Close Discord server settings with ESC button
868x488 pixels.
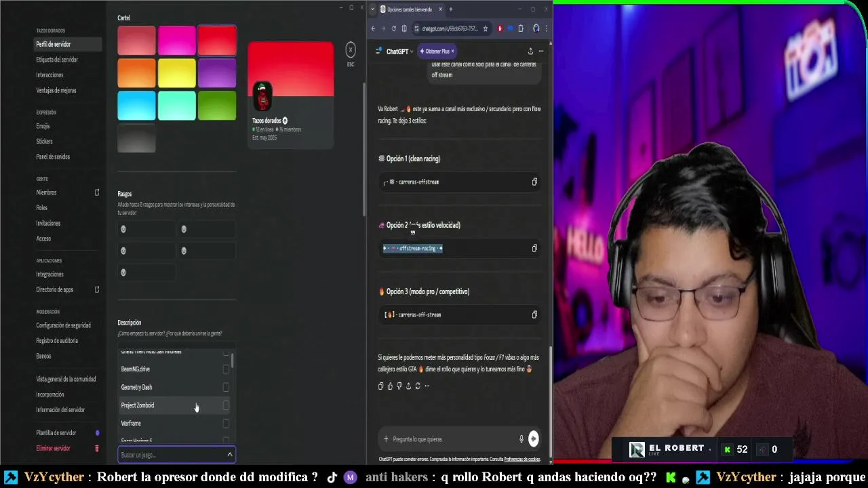pos(351,49)
